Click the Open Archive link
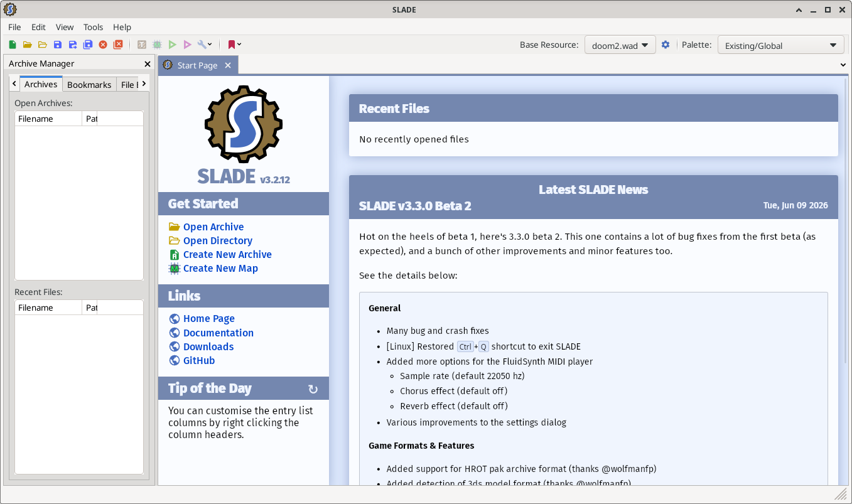The width and height of the screenshot is (852, 504). pos(213,227)
